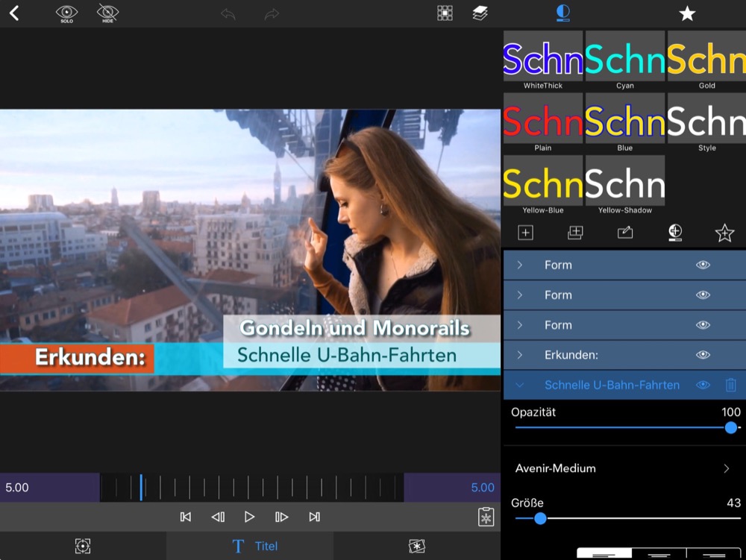Open the grid overlay icon
The image size is (746, 560).
[445, 13]
